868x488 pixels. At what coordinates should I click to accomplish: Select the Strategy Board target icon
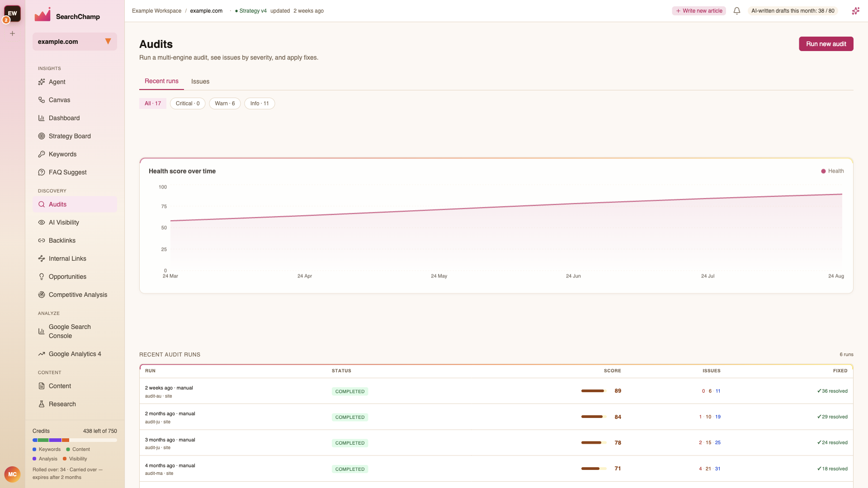click(42, 136)
